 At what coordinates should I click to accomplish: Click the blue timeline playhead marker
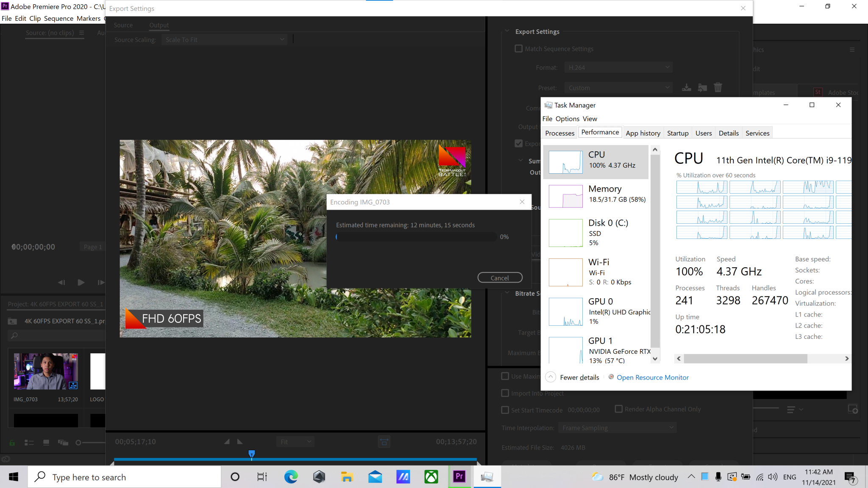click(x=252, y=455)
